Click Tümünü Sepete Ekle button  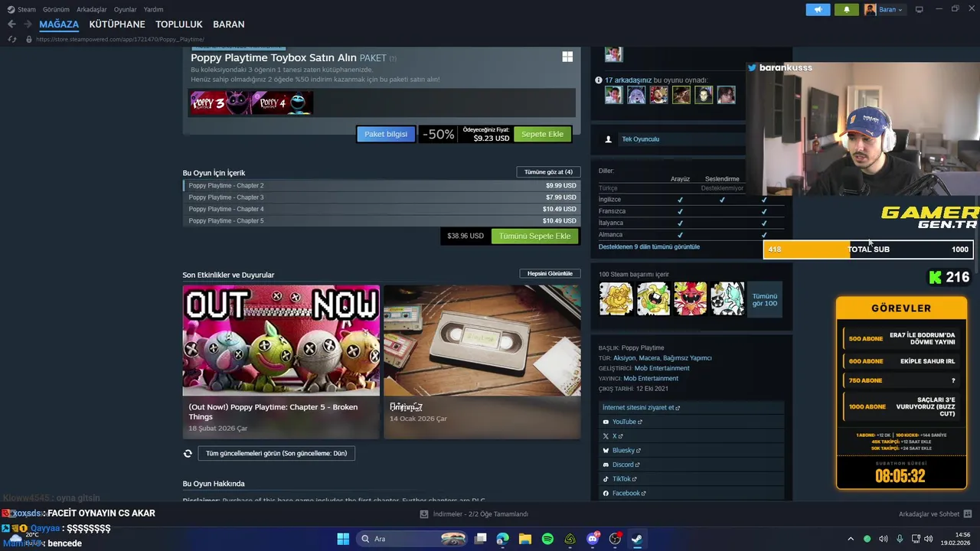[x=535, y=236]
